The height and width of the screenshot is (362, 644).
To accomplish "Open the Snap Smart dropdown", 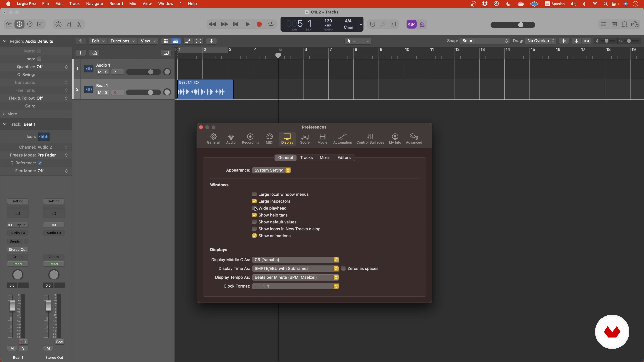I will [484, 41].
